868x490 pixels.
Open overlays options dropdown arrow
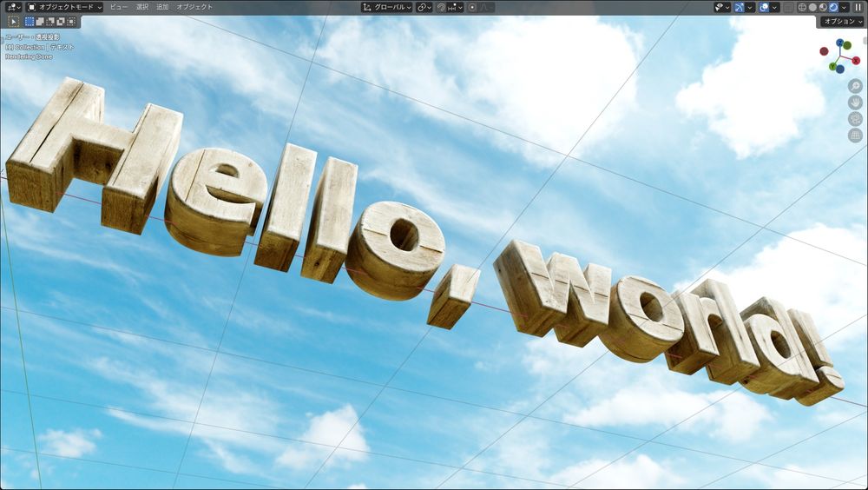click(x=774, y=7)
